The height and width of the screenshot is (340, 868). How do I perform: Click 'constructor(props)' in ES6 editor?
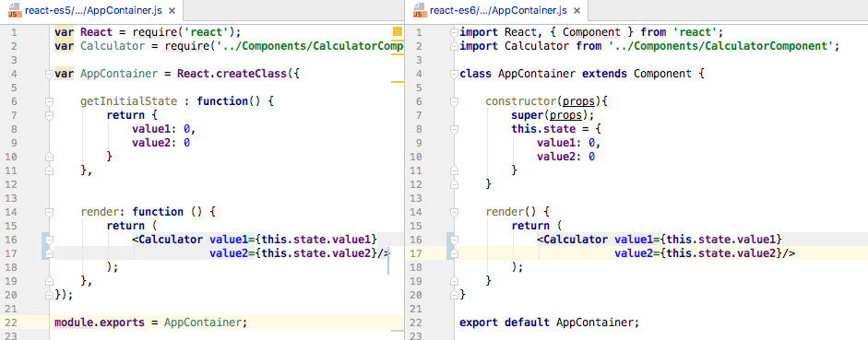(x=543, y=101)
